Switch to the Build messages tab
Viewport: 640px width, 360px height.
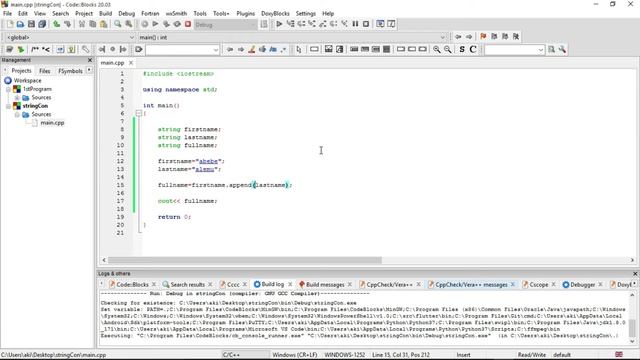pyautogui.click(x=325, y=284)
